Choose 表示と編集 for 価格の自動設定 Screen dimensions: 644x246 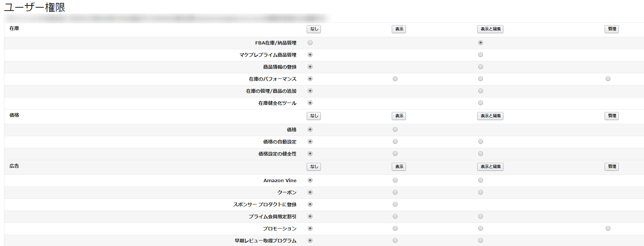click(480, 142)
